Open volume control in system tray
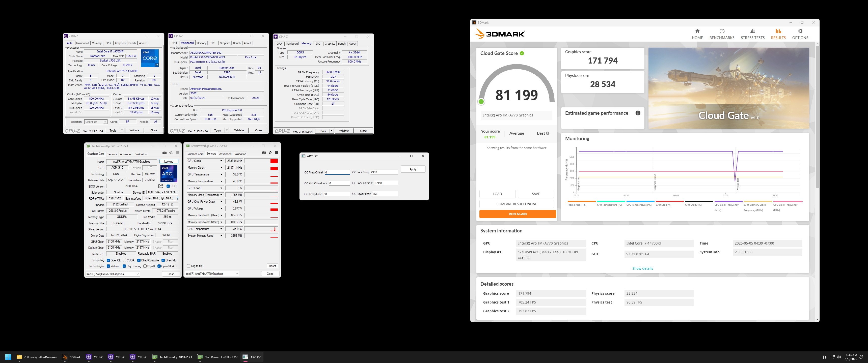This screenshot has width=868, height=363. 838,357
